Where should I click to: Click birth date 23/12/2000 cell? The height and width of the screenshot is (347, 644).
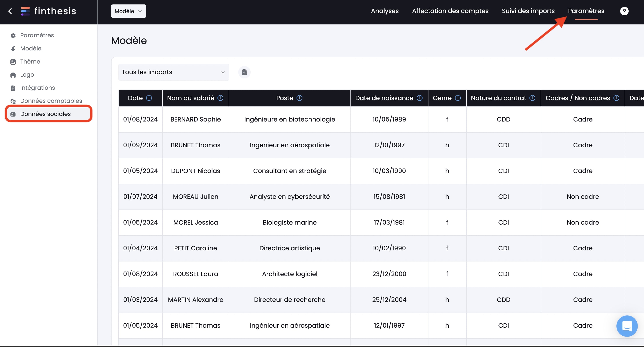pyautogui.click(x=389, y=274)
